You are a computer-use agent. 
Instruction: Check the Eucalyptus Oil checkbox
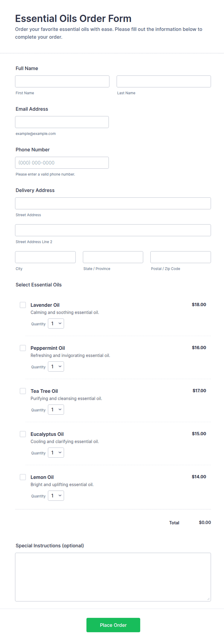(x=23, y=434)
